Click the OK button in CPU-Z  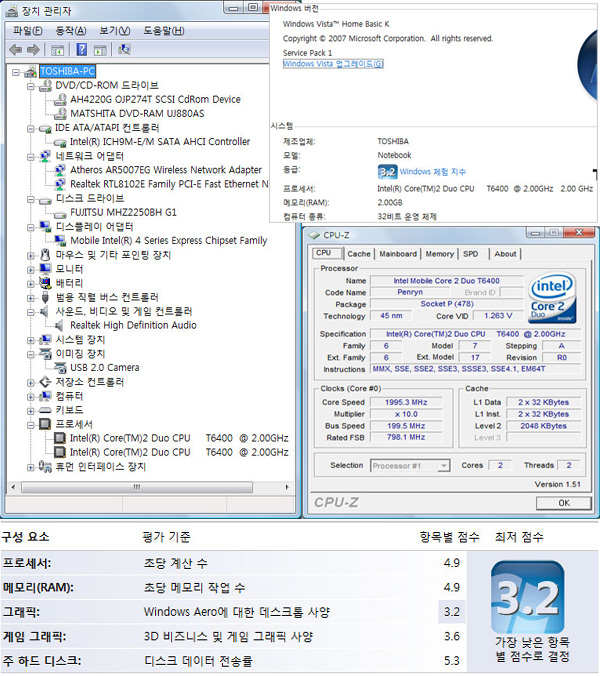(564, 503)
